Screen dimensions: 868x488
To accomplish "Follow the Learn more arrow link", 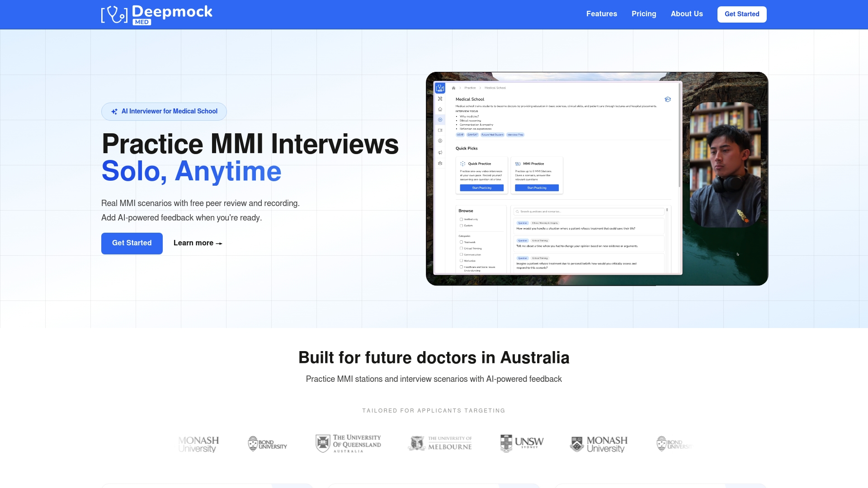I will [x=198, y=243].
